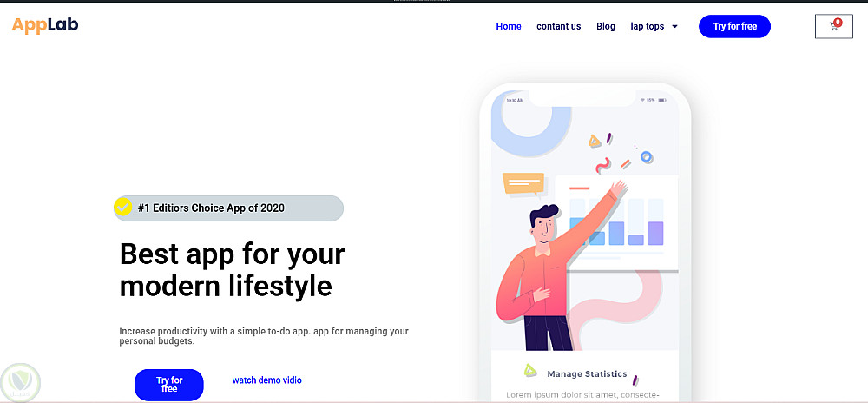This screenshot has width=868, height=403.
Task: Click the orange speech bubble icon
Action: tap(523, 185)
